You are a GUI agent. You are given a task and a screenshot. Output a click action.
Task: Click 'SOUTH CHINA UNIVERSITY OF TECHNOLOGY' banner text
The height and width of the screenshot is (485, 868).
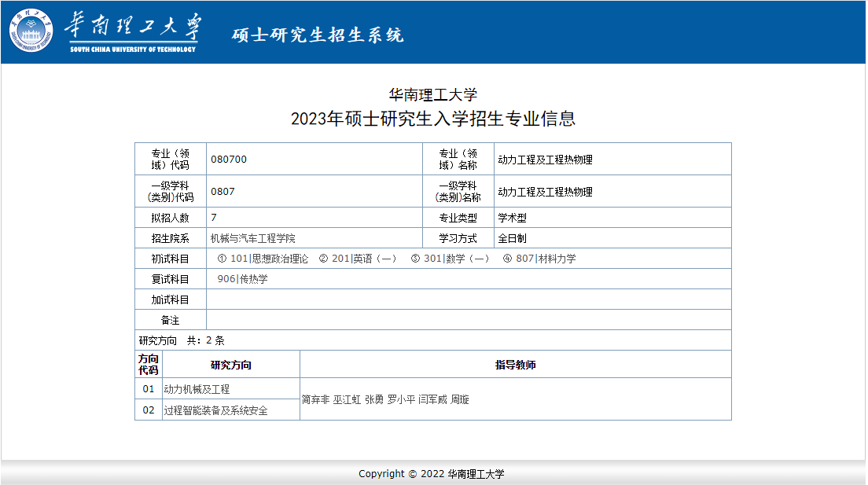click(133, 50)
